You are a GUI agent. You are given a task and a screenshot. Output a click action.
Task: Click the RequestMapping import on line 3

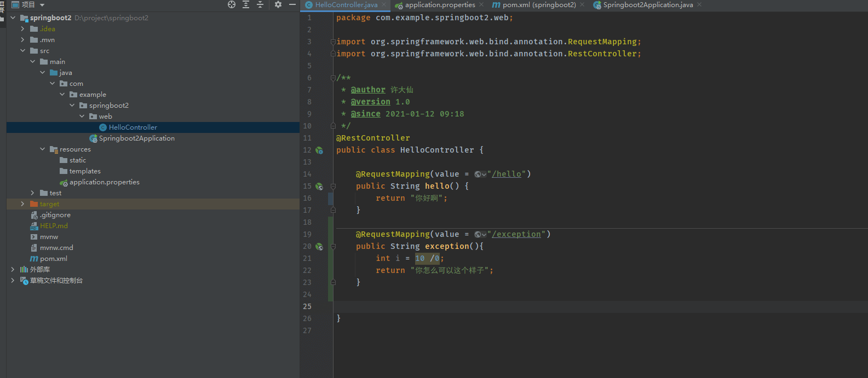point(602,42)
